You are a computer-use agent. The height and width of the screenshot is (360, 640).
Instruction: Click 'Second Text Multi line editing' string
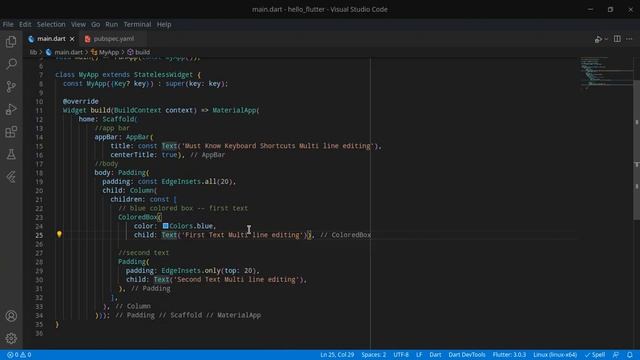pyautogui.click(x=238, y=279)
